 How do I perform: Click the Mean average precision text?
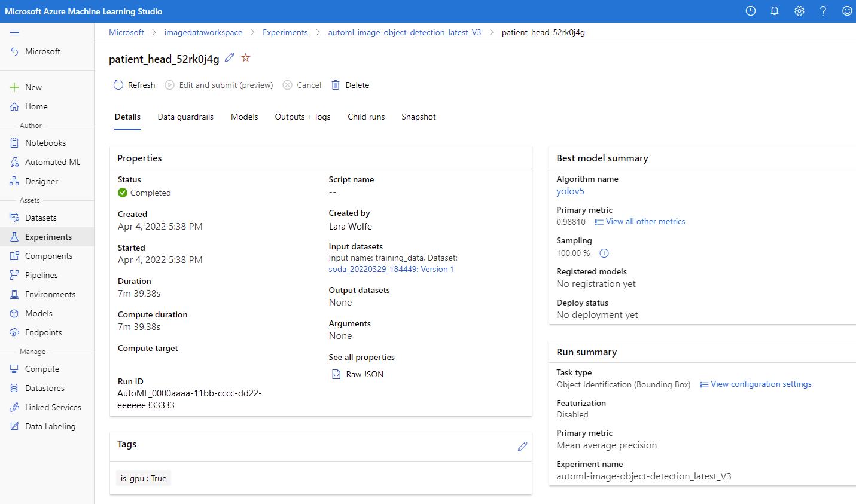tap(607, 445)
